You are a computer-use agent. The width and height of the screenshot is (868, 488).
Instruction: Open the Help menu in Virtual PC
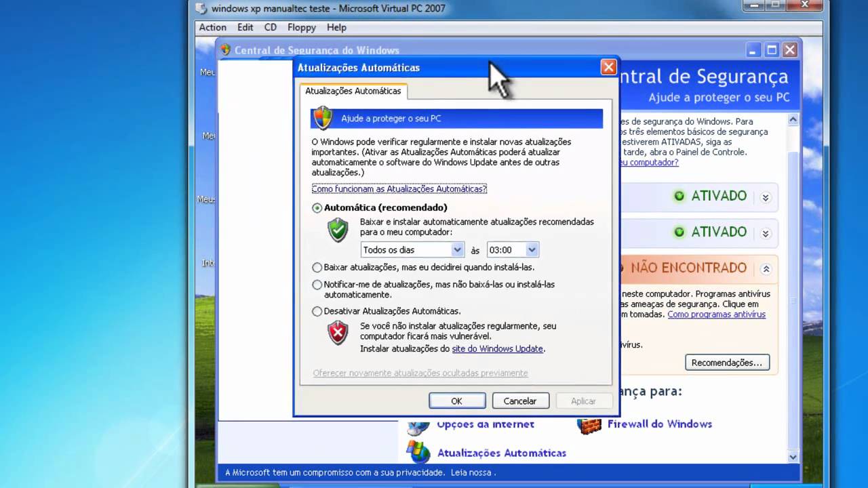point(336,28)
